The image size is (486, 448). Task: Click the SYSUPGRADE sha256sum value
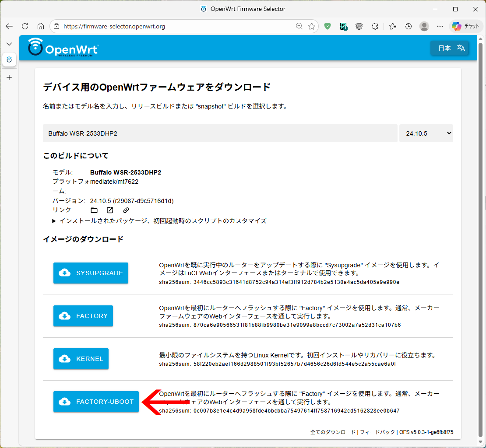296,282
